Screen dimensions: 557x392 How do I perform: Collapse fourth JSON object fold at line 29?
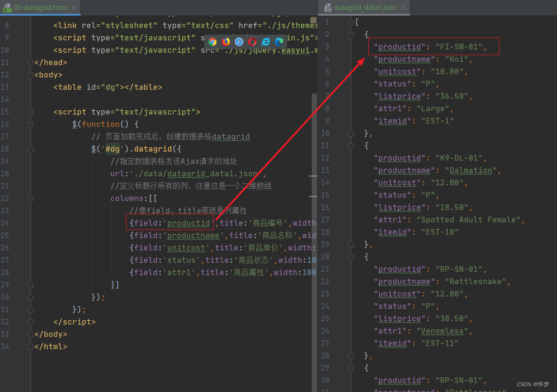[x=351, y=368]
